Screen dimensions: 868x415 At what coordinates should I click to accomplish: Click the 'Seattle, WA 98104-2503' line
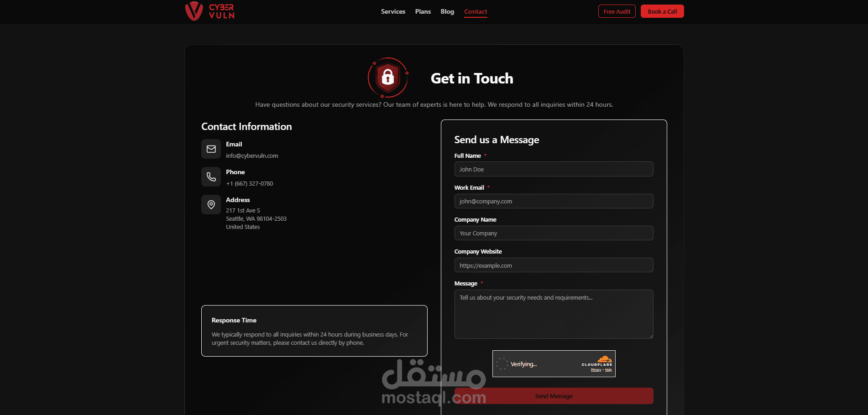(256, 218)
